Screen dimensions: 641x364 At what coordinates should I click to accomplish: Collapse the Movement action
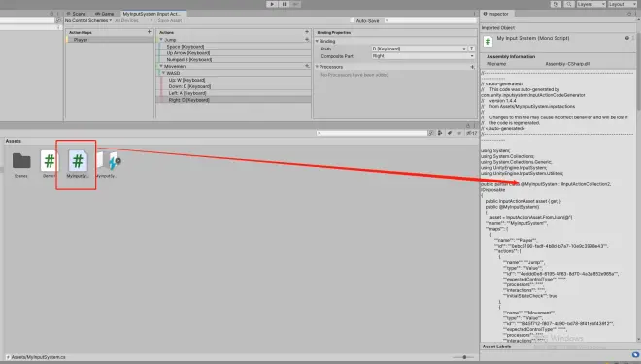pos(161,66)
